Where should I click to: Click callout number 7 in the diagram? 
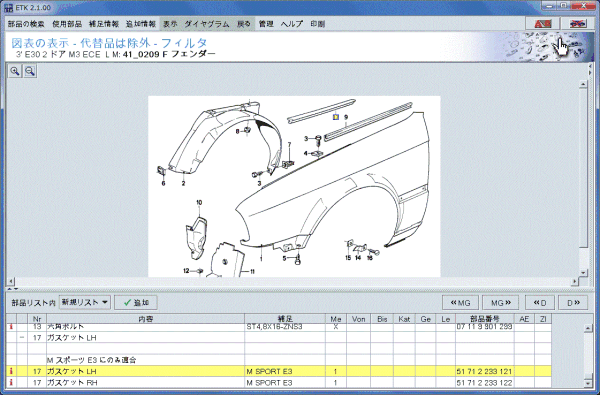[289, 145]
